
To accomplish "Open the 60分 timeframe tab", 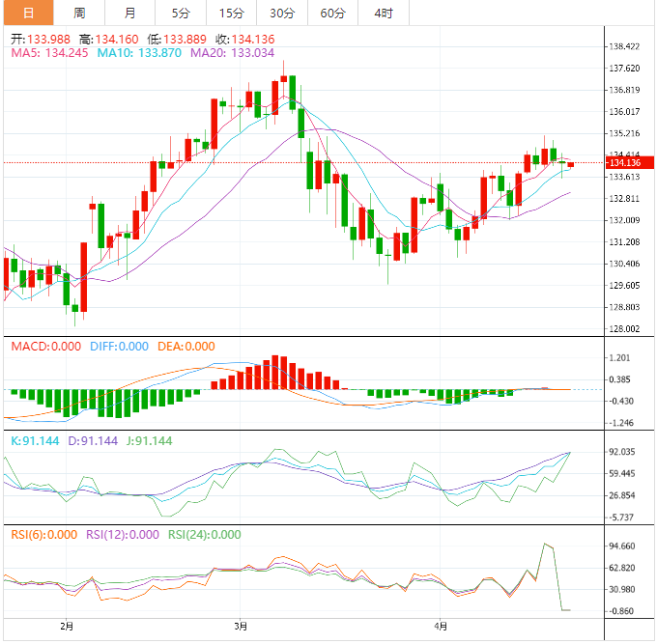I will click(332, 13).
